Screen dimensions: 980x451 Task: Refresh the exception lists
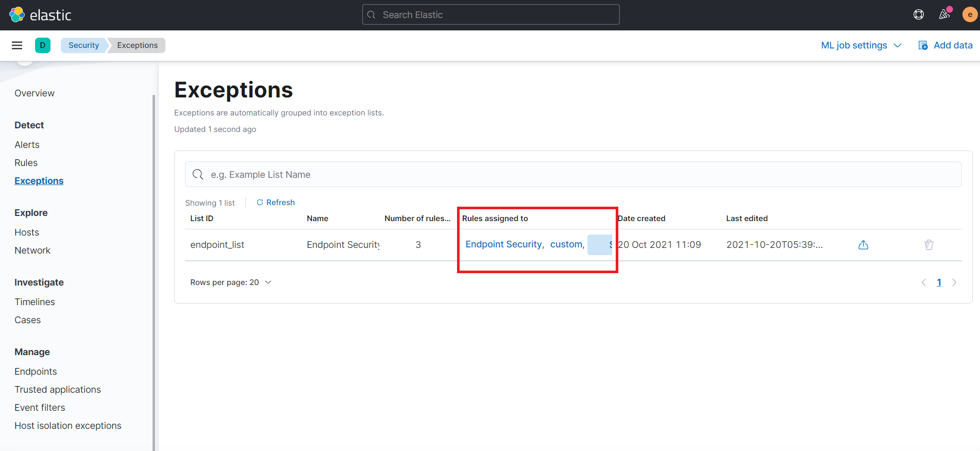coord(276,203)
